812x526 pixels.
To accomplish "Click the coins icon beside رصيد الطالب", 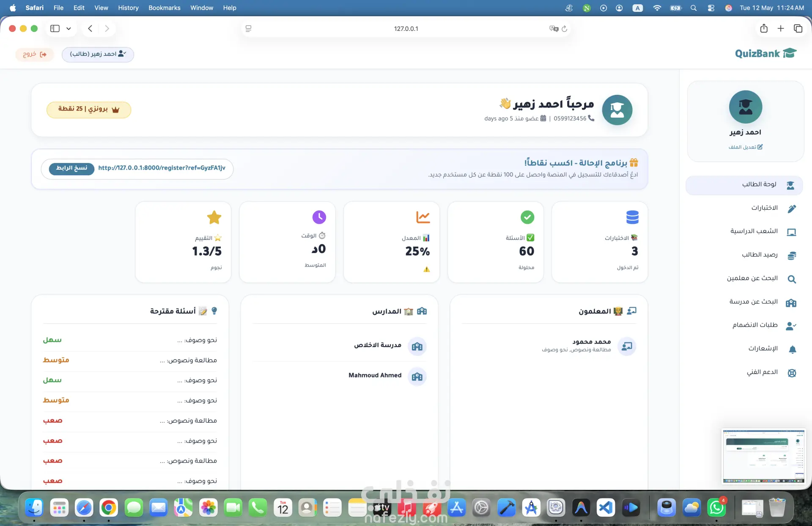I will (792, 256).
